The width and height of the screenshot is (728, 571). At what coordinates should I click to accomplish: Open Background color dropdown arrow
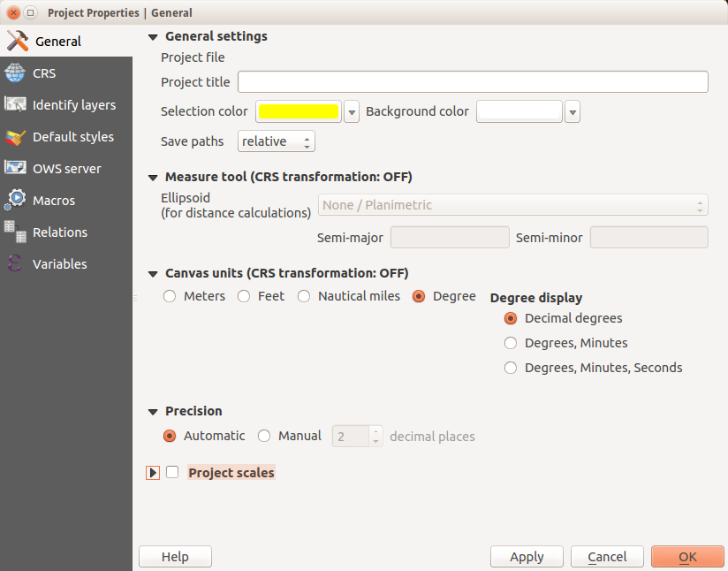(573, 112)
